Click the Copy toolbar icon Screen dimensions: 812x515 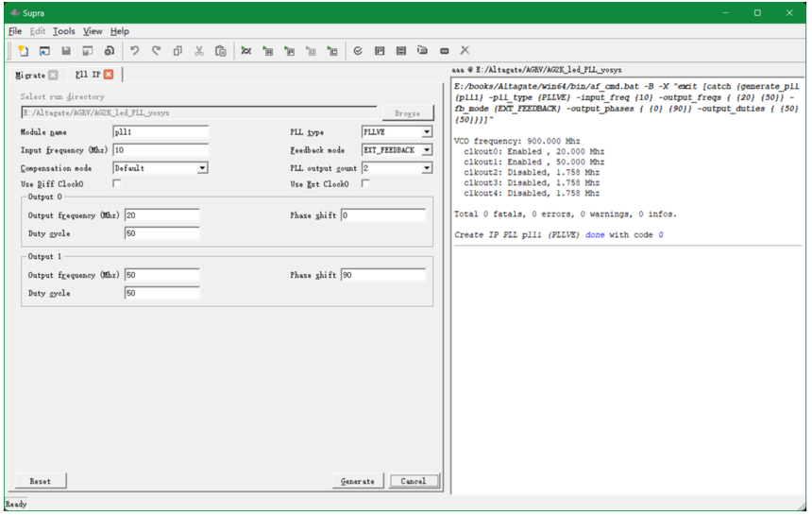point(178,51)
